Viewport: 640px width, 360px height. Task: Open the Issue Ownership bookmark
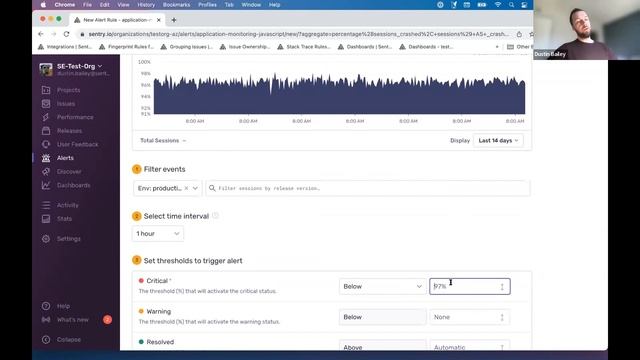coord(245,47)
